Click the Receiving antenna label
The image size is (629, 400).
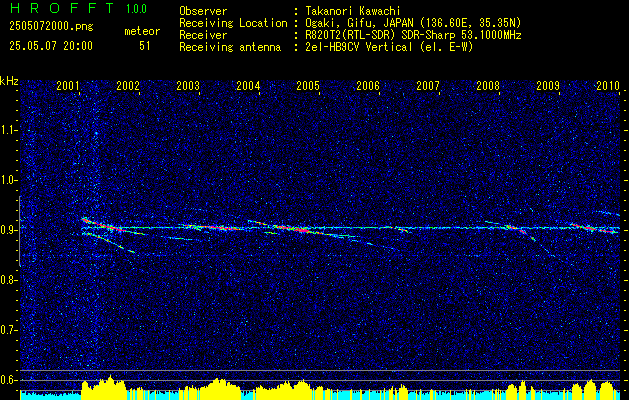click(x=230, y=47)
